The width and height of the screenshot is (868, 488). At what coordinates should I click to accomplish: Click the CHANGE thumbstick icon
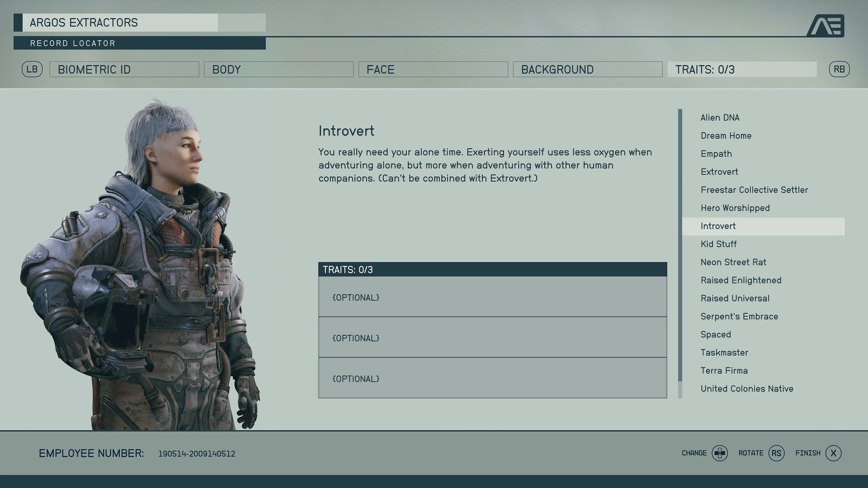[x=720, y=453]
